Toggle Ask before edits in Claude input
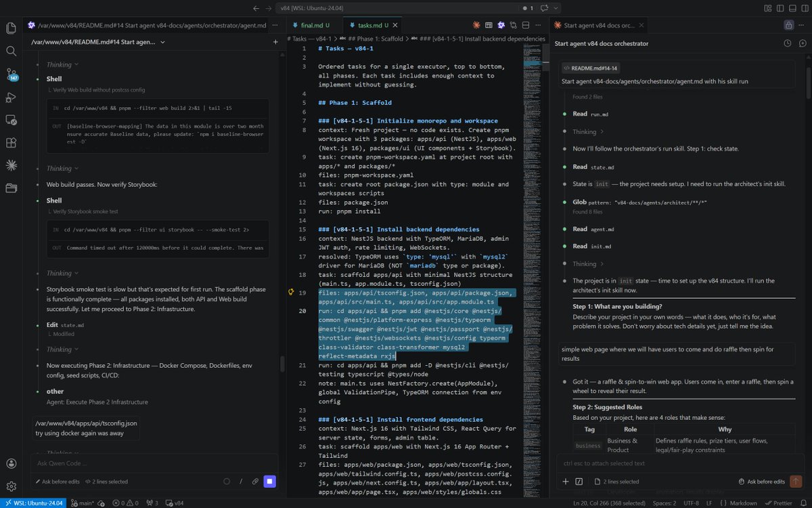812x508 pixels. click(762, 482)
